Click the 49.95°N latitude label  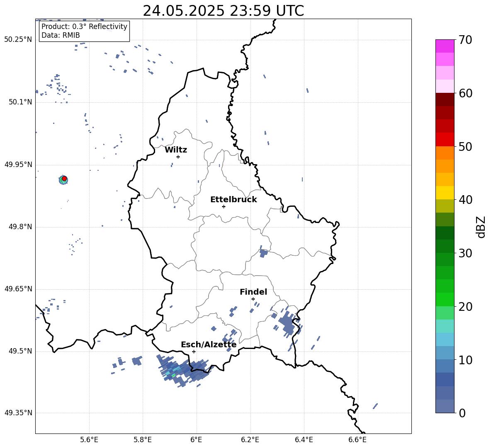click(18, 165)
